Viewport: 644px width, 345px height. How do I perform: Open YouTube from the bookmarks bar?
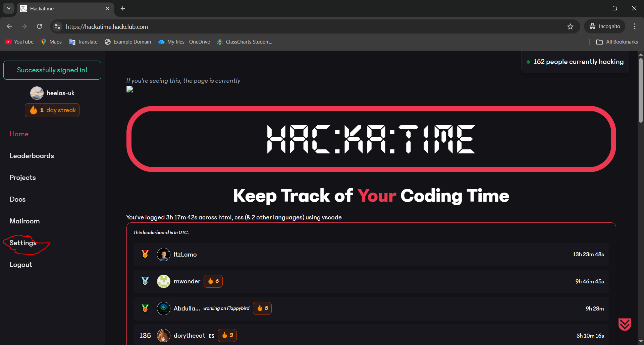point(19,42)
